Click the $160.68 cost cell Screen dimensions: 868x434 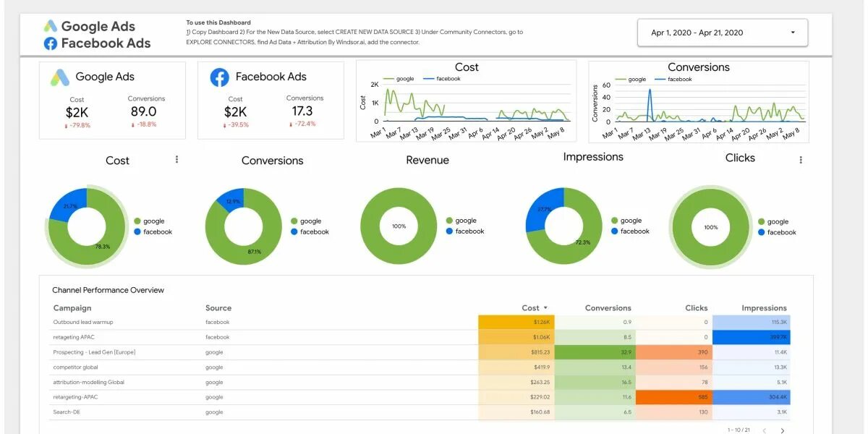coord(516,412)
